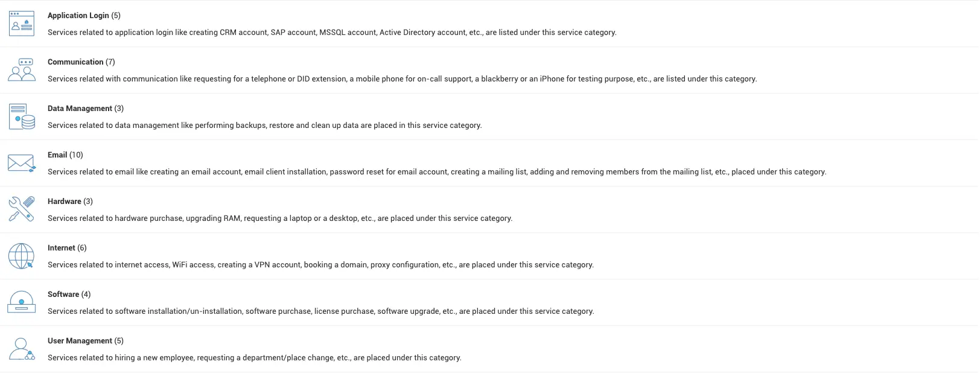Select the Internet (6) category title

tap(67, 248)
